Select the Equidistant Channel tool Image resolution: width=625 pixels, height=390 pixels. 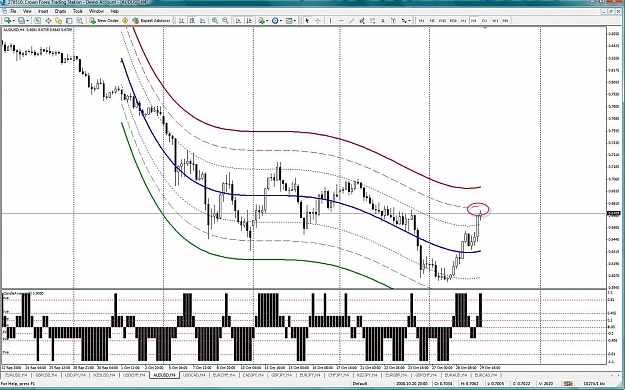pyautogui.click(x=362, y=20)
